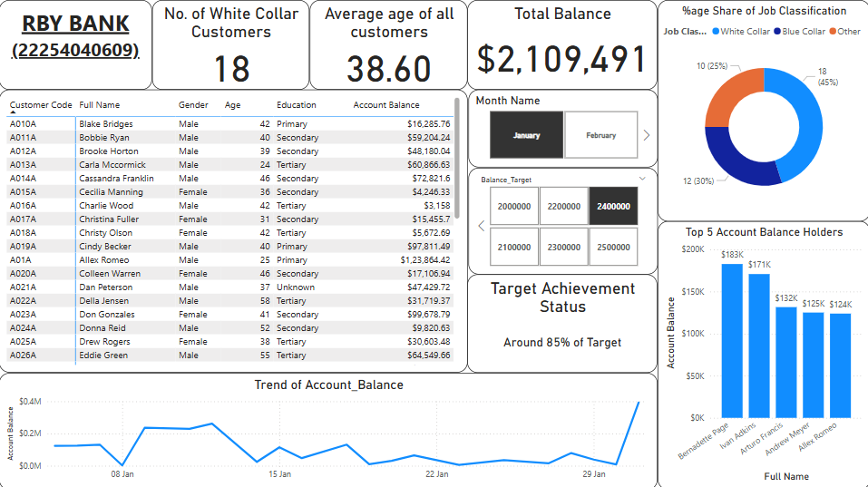The height and width of the screenshot is (487, 868).
Task: Click the sort arrow under Customer Code
Action: (x=13, y=112)
